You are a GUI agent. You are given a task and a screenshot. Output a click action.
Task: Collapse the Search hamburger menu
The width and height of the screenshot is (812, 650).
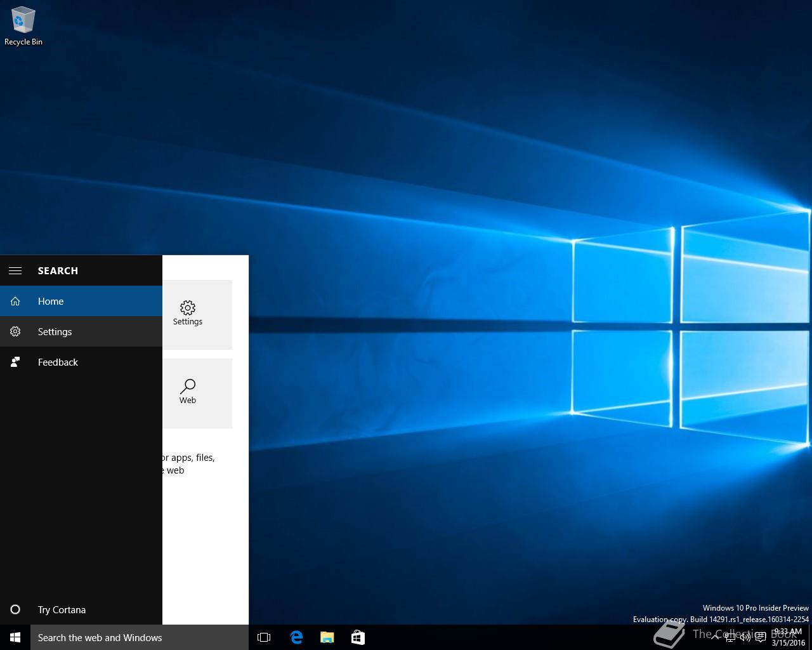(x=15, y=270)
